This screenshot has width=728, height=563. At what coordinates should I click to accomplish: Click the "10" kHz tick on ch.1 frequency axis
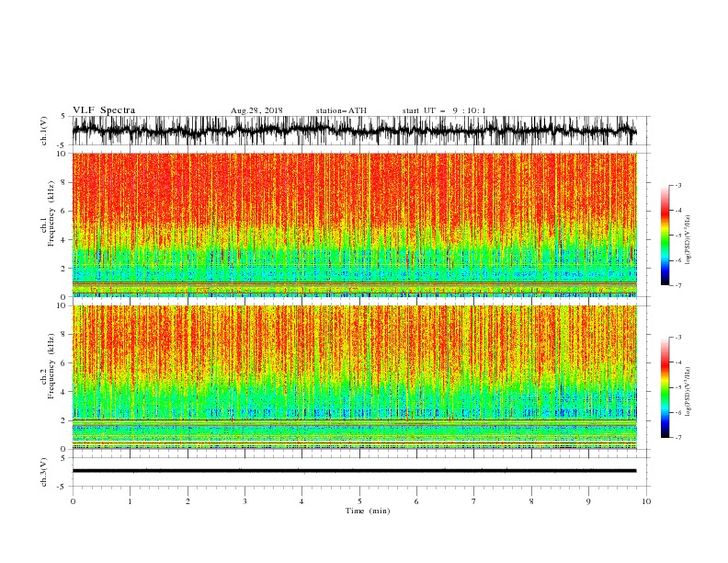point(61,154)
